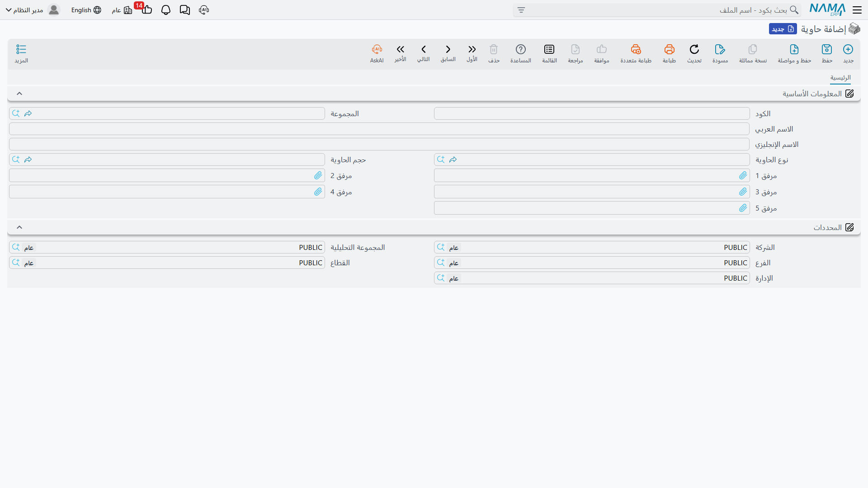Open the hamburger main menu
This screenshot has width=868, height=488.
tap(857, 10)
